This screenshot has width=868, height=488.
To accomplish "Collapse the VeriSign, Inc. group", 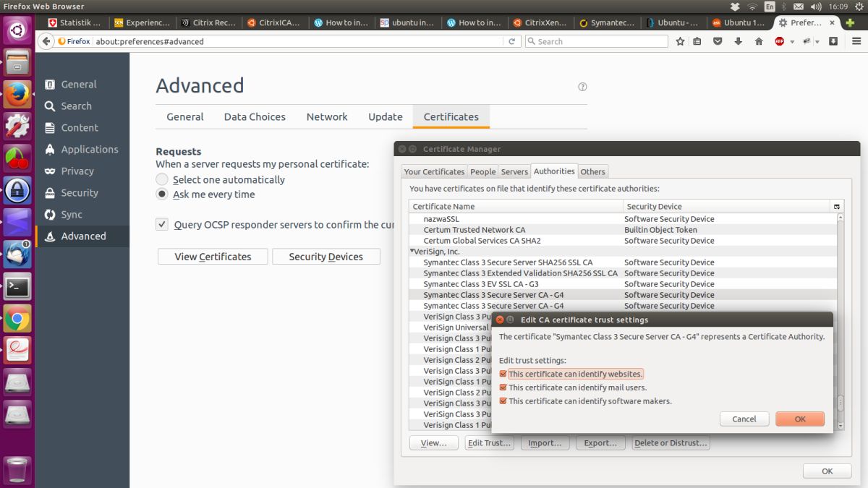I will pyautogui.click(x=412, y=252).
